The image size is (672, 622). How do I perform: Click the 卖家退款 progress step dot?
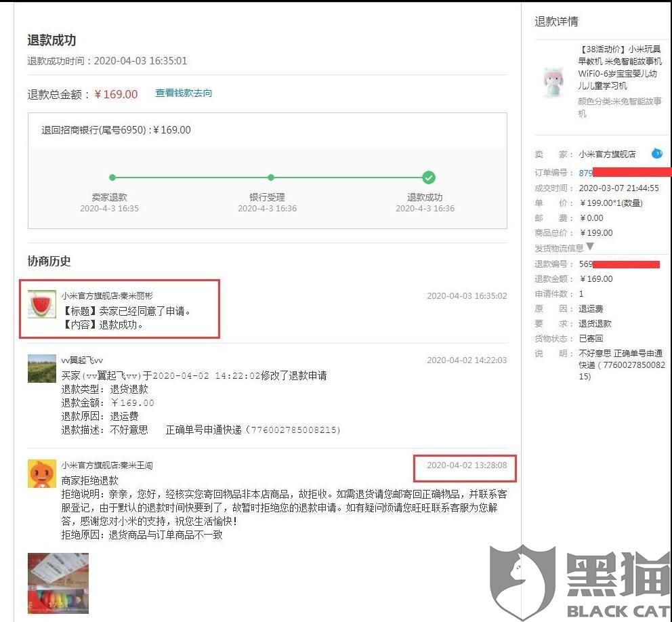(112, 177)
